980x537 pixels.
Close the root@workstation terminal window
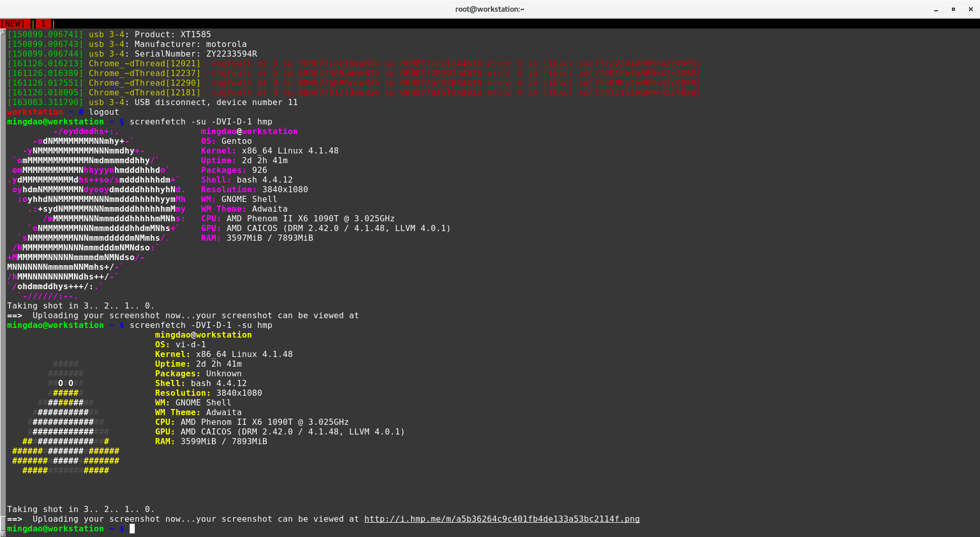click(x=971, y=9)
